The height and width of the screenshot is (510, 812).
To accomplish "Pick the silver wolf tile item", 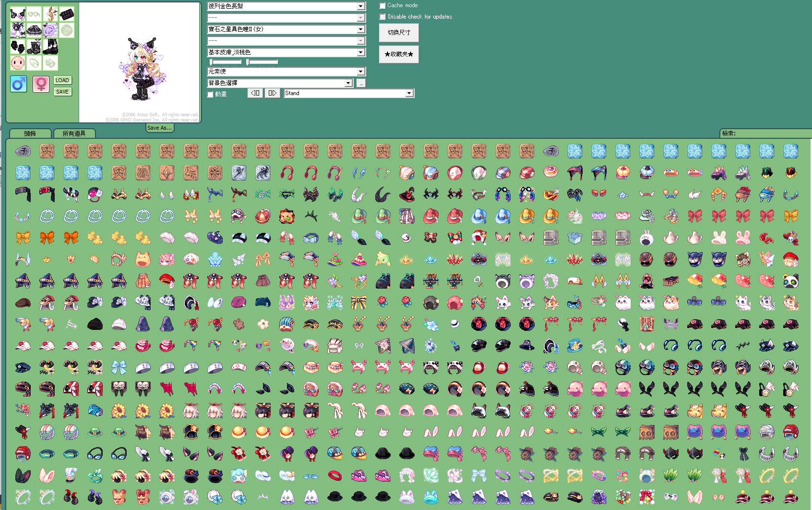I will 263,173.
